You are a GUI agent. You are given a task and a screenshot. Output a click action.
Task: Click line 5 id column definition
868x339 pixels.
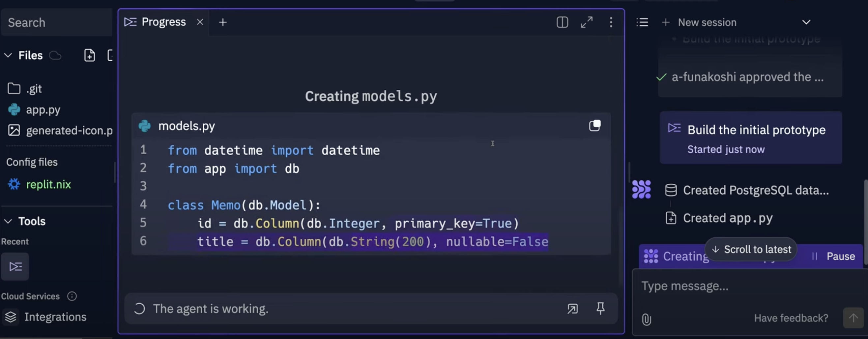[358, 223]
